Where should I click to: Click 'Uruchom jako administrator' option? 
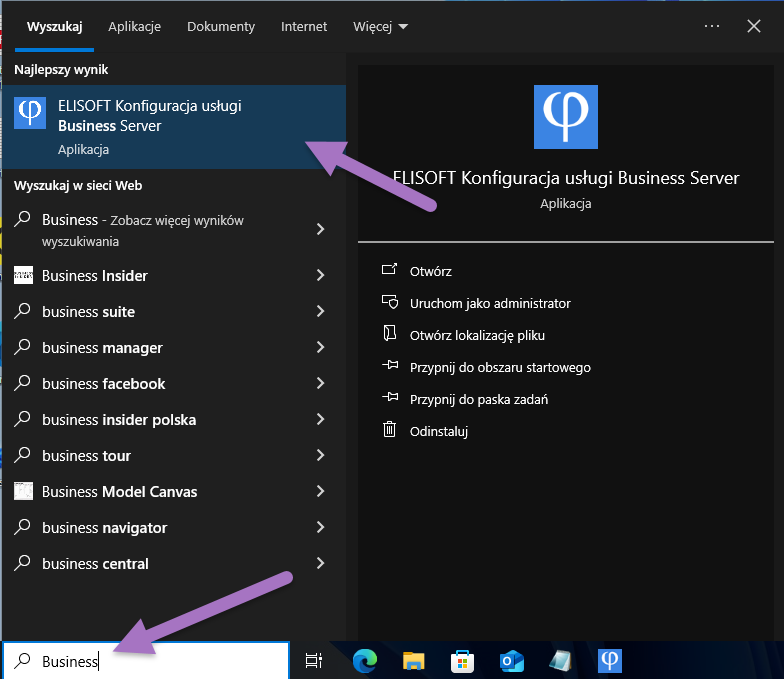(490, 303)
